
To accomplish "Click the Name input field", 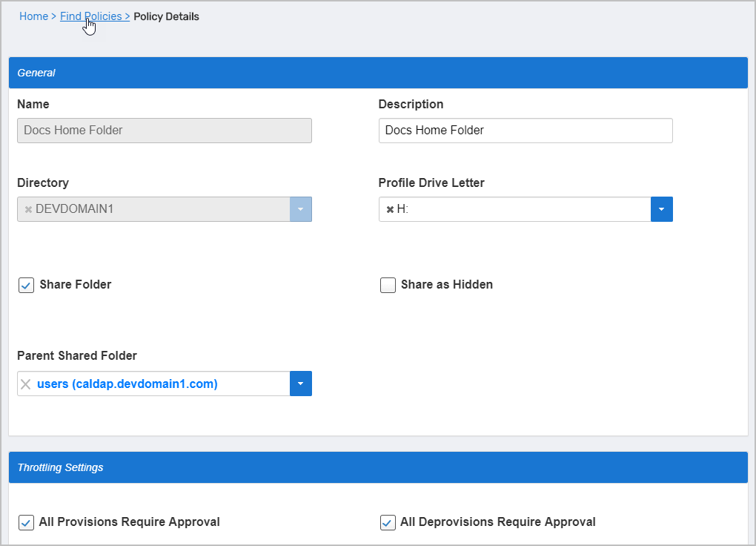I will tap(164, 131).
